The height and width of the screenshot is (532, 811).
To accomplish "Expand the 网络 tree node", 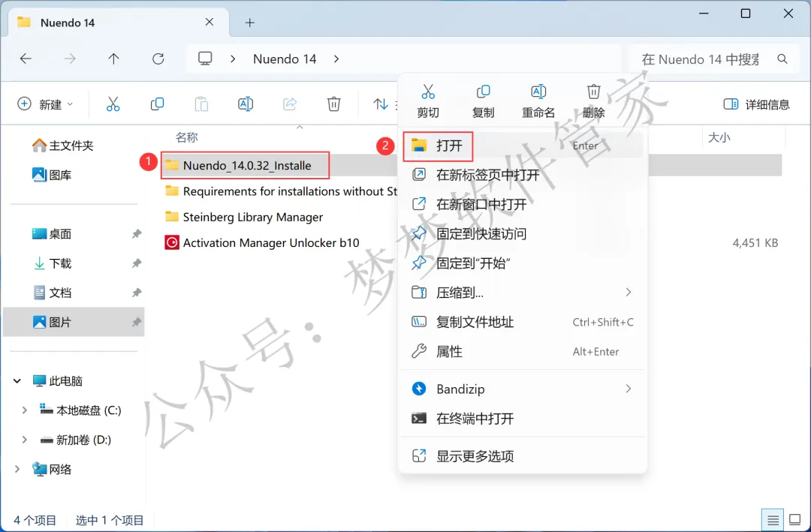I will coord(17,470).
